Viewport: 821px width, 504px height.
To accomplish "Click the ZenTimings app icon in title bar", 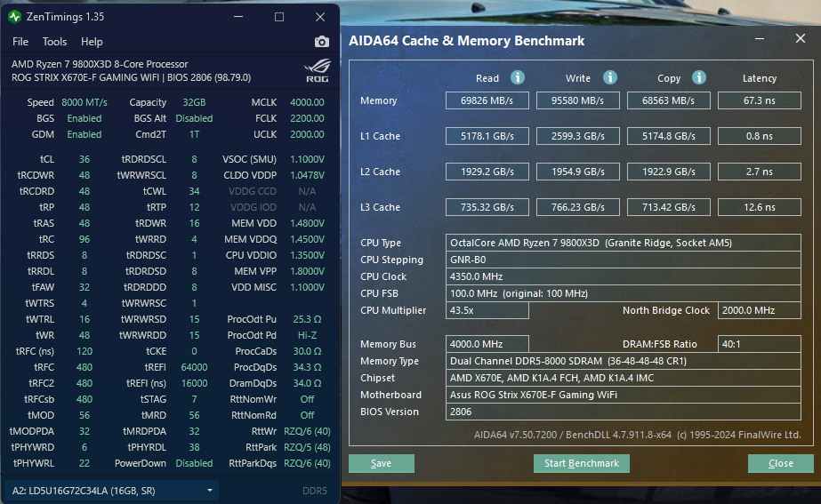I will pyautogui.click(x=15, y=17).
